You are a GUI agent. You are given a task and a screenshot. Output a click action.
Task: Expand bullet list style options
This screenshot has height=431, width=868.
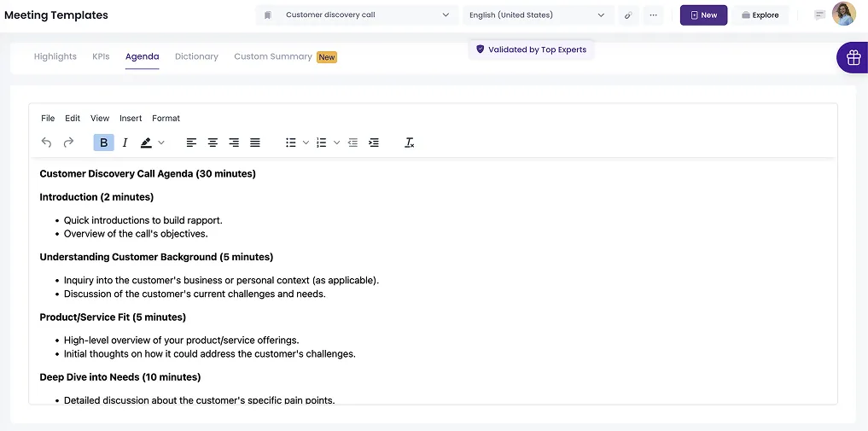(306, 143)
